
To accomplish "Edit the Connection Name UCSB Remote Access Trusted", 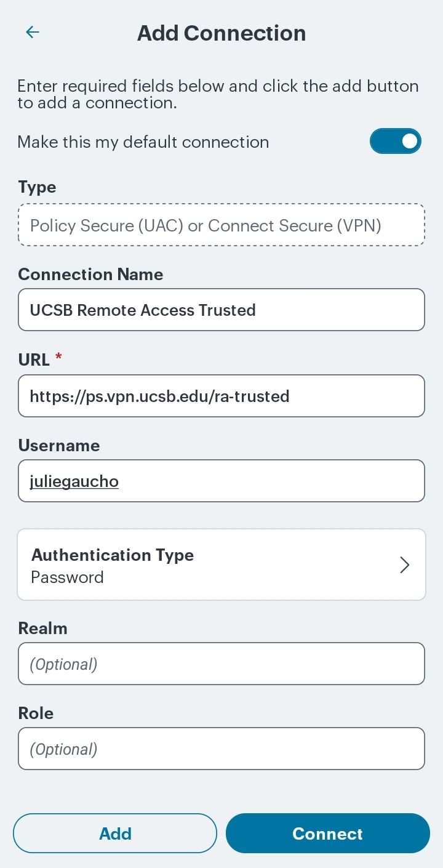I will tap(221, 310).
